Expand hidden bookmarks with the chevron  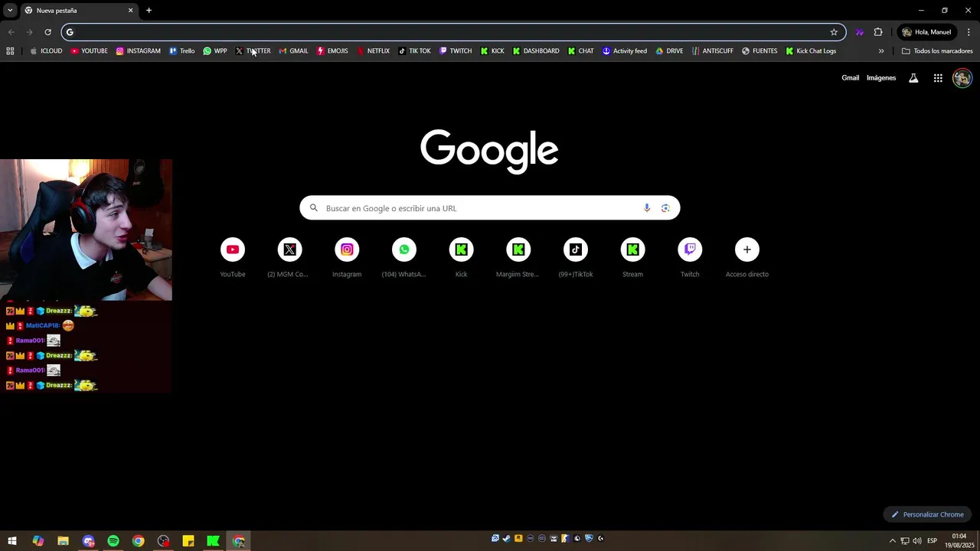coord(881,51)
